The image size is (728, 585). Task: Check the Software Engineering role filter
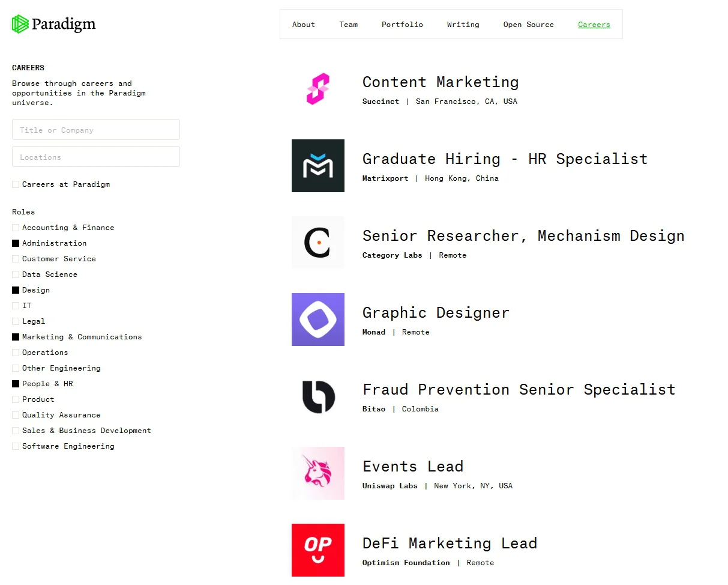16,446
